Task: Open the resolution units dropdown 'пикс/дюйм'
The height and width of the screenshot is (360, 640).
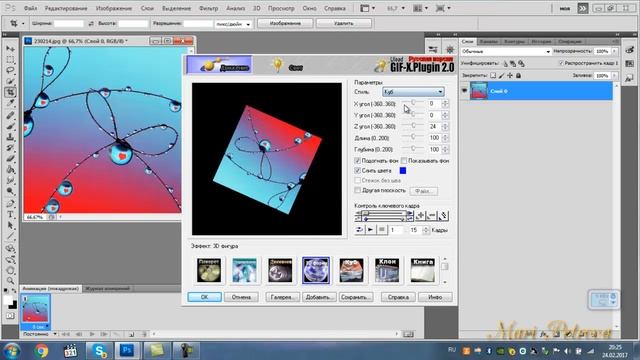Action: pos(233,24)
